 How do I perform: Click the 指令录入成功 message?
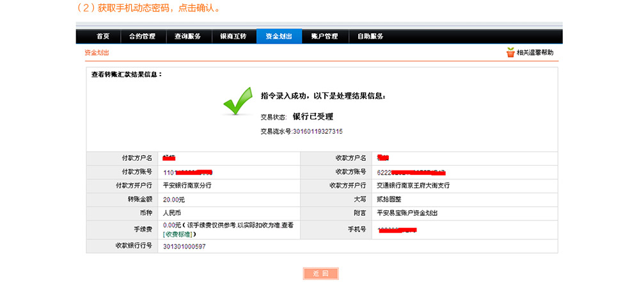click(323, 96)
